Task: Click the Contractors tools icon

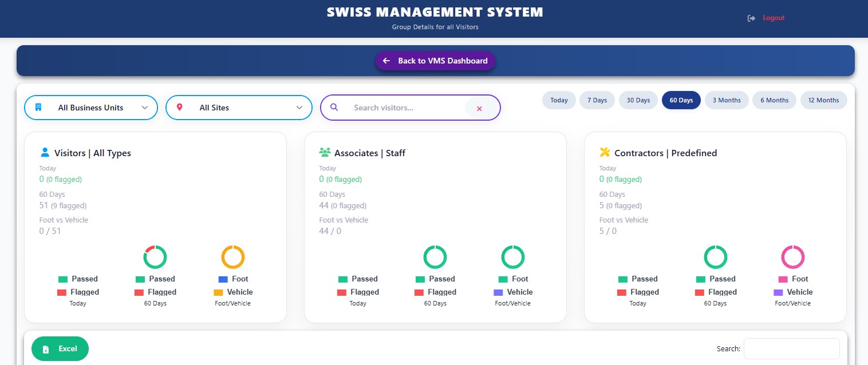Action: click(605, 153)
